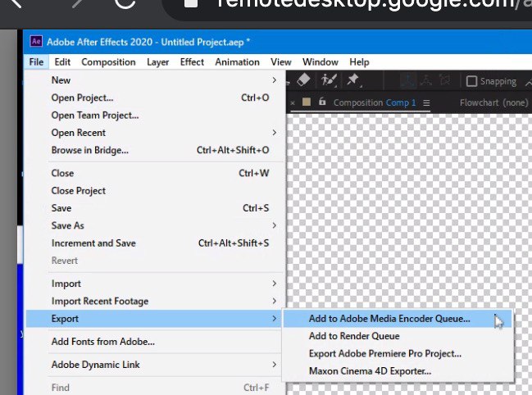
Task: Switch to the Composition Comp 1 tab
Action: [x=375, y=102]
